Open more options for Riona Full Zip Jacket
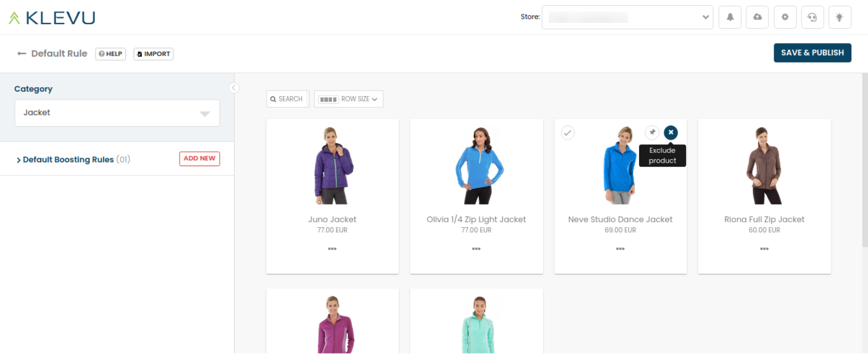This screenshot has width=868, height=354. (764, 249)
